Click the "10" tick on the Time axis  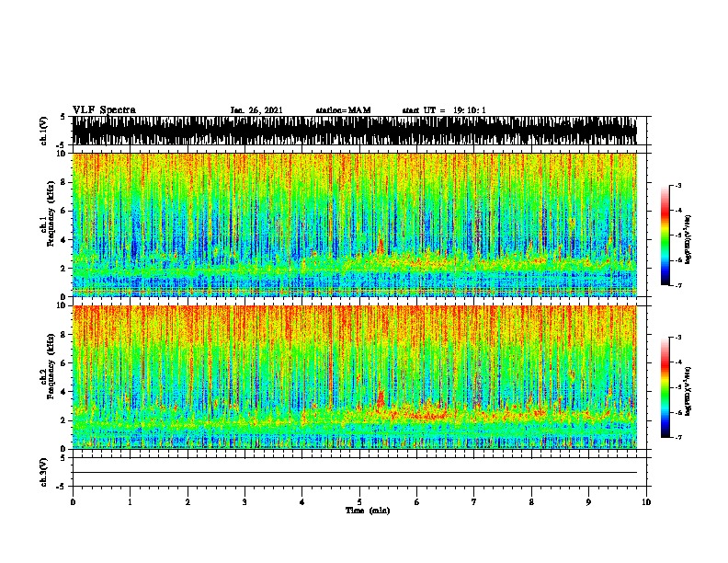tap(646, 502)
